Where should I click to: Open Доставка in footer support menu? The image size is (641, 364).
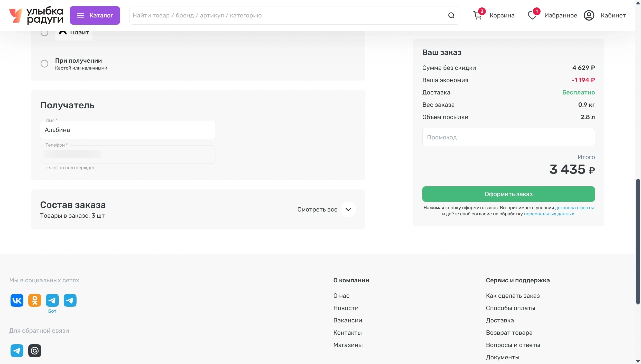[500, 320]
